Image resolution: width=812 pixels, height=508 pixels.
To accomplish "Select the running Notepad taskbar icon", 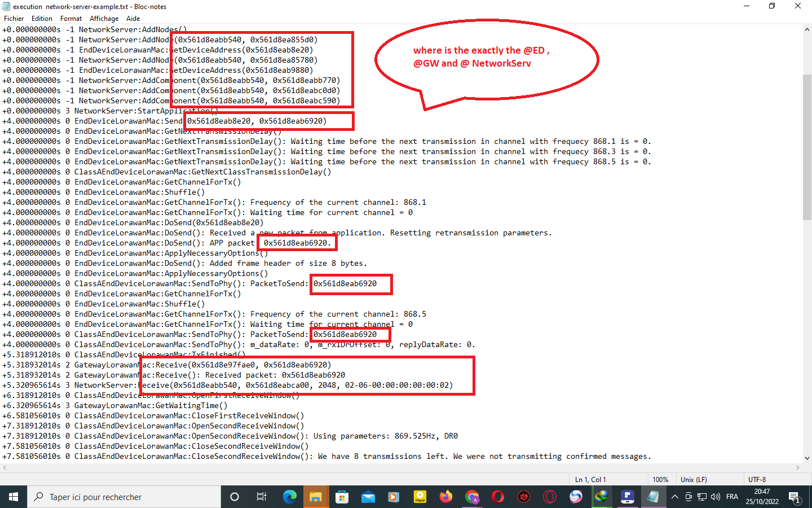I will tap(652, 497).
